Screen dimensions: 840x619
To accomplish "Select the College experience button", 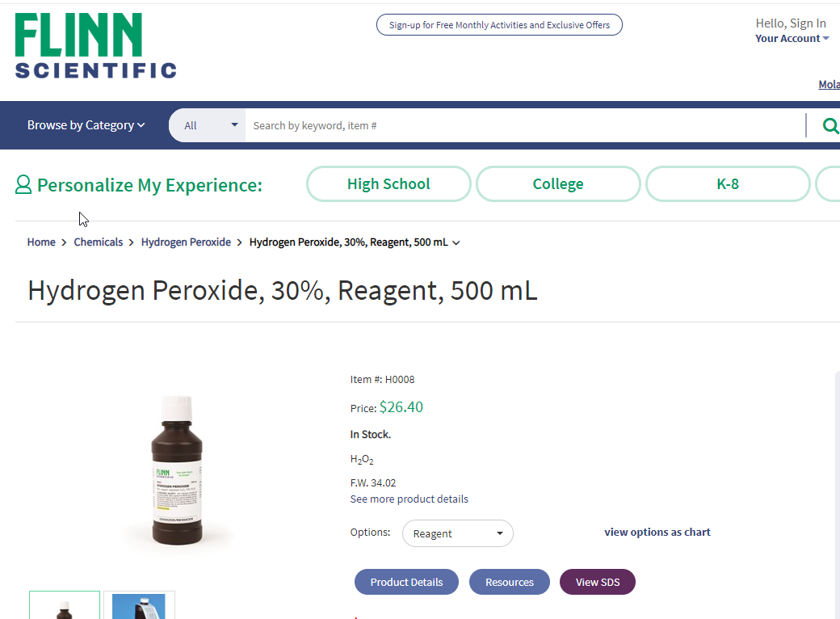I will (558, 183).
